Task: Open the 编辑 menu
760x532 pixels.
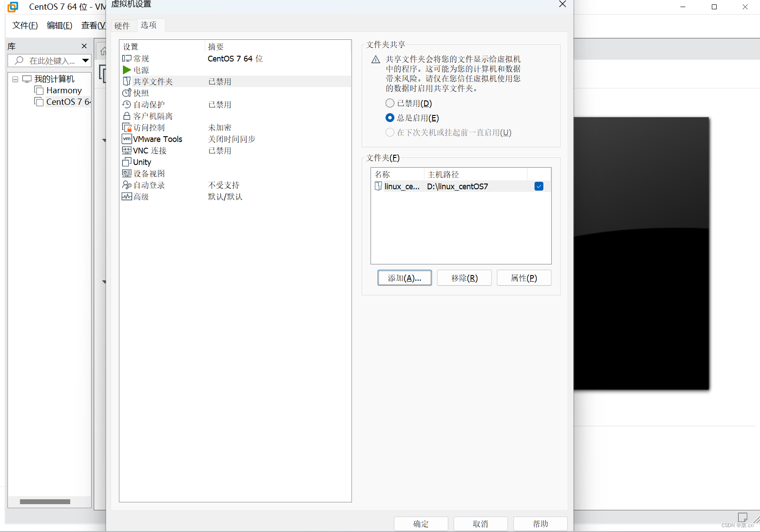Action: tap(59, 25)
